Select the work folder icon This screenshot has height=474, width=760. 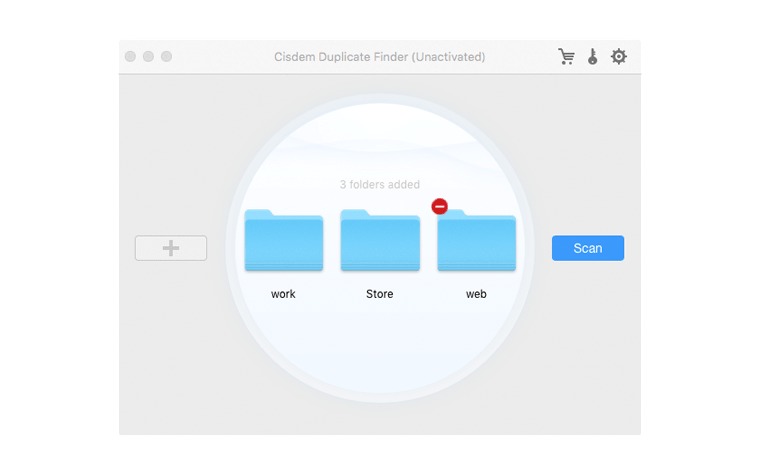(283, 242)
